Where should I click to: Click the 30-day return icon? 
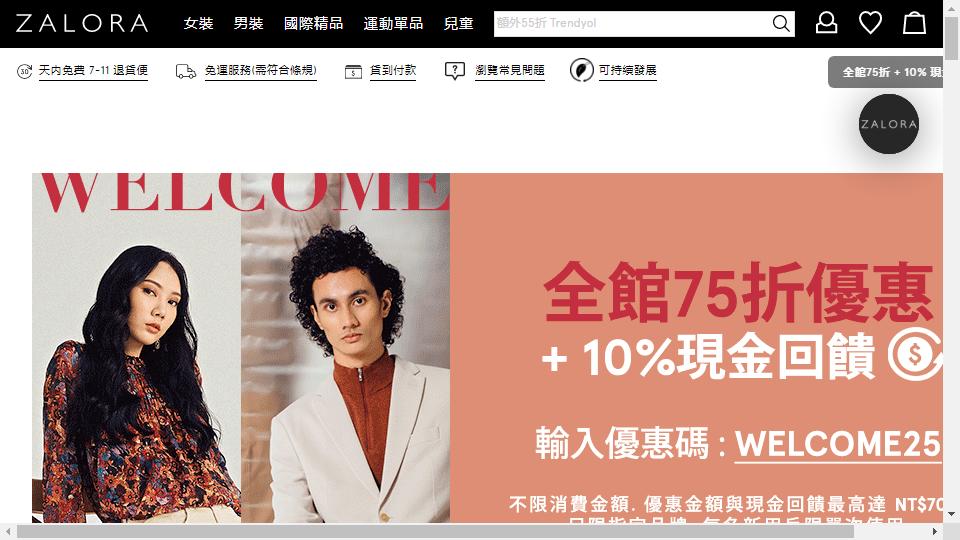[24, 71]
